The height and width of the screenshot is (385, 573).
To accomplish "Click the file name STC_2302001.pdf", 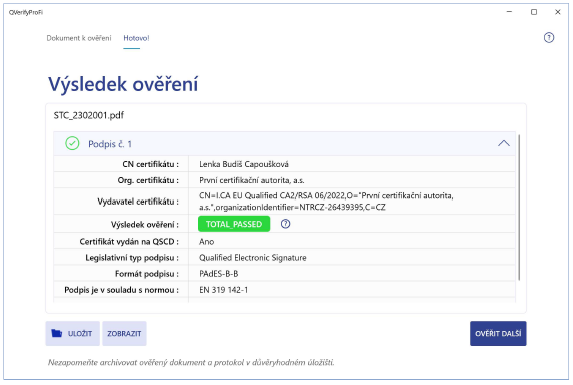I will (x=88, y=115).
